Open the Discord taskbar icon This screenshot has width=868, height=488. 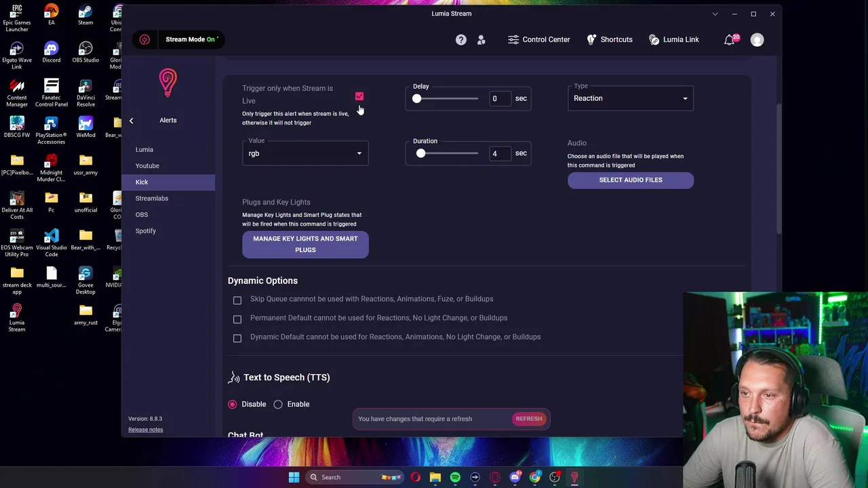click(x=515, y=477)
